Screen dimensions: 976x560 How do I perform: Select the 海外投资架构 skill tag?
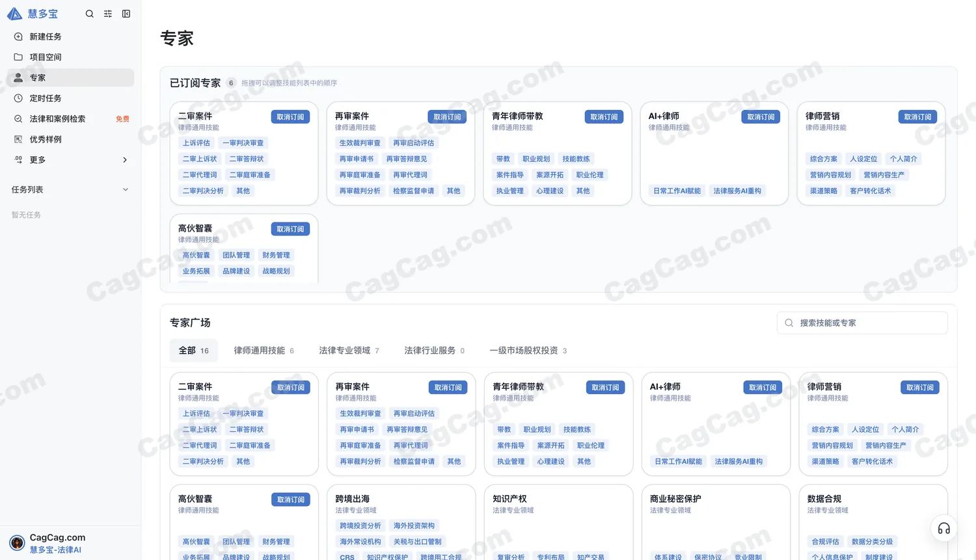[x=414, y=526]
